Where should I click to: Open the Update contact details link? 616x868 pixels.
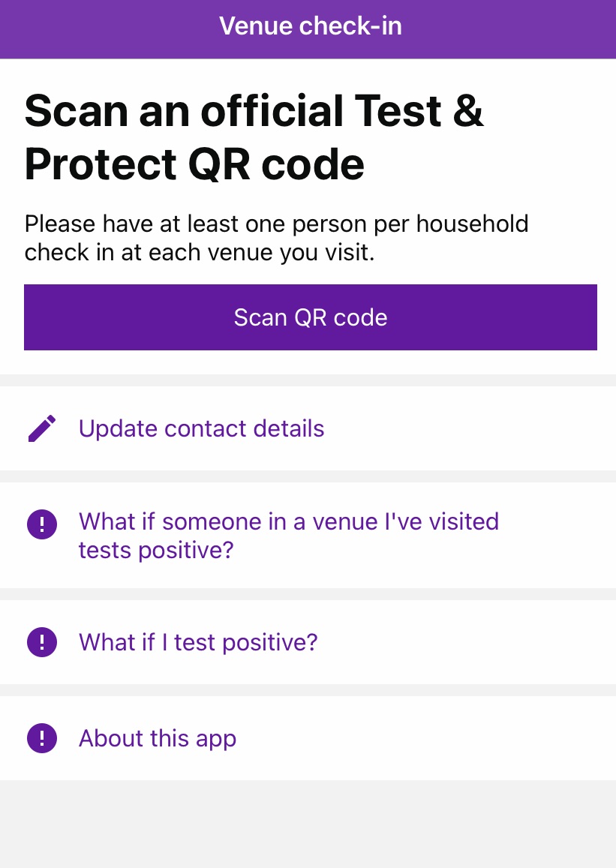[x=201, y=428]
